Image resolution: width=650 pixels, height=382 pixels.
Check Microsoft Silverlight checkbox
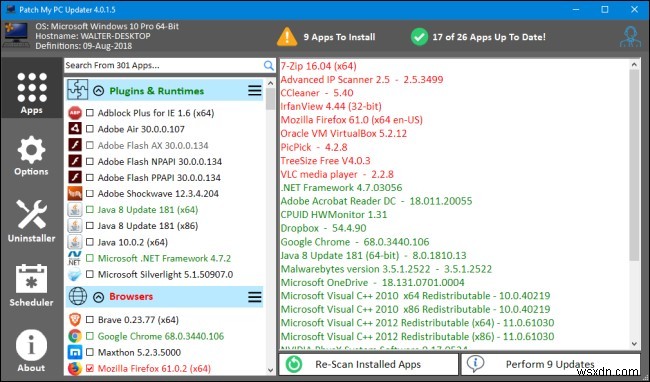90,274
